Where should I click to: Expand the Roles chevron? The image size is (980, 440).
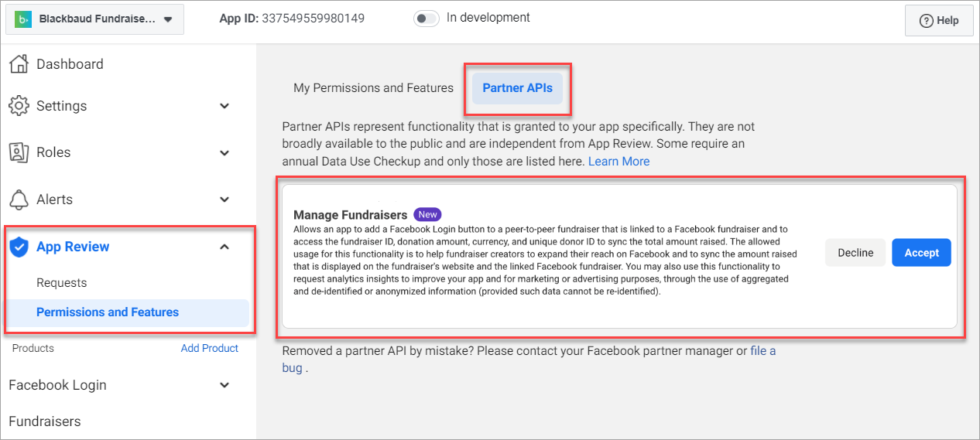(224, 152)
